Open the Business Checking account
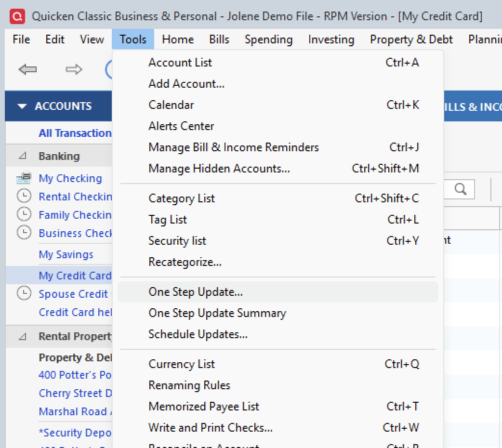 [75, 233]
